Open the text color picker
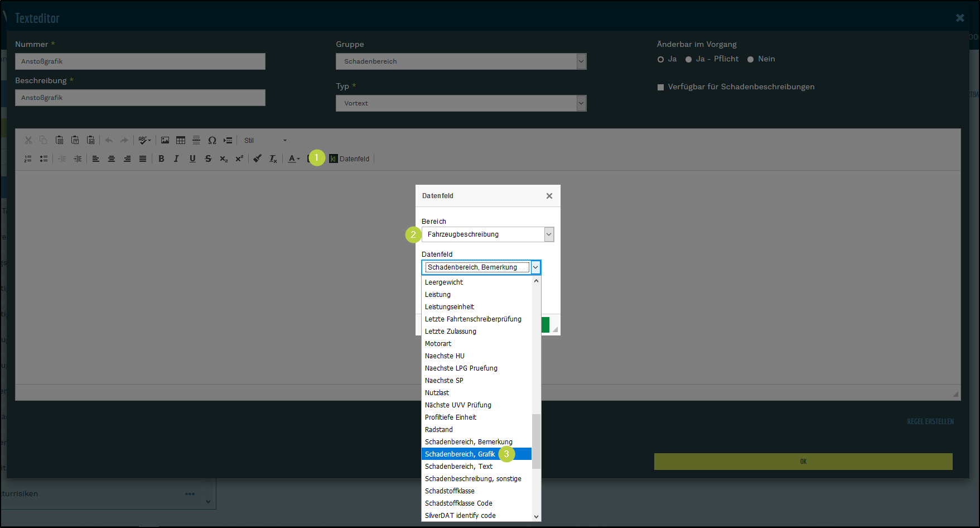 pos(293,159)
